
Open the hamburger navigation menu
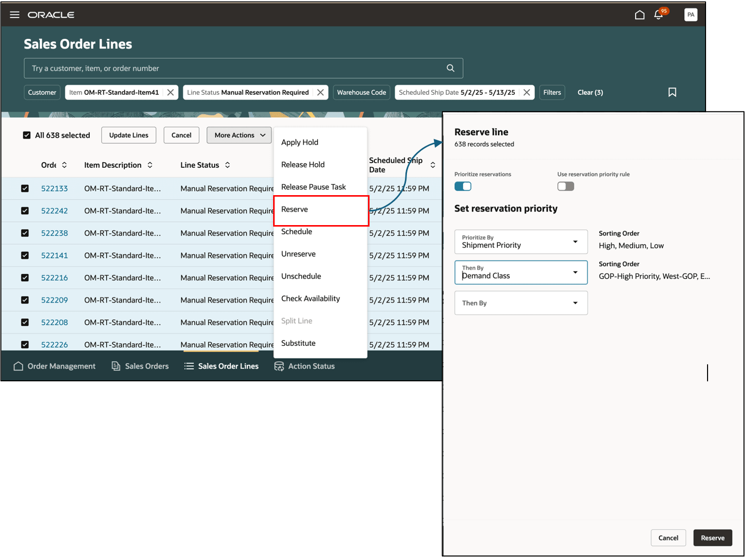click(14, 15)
